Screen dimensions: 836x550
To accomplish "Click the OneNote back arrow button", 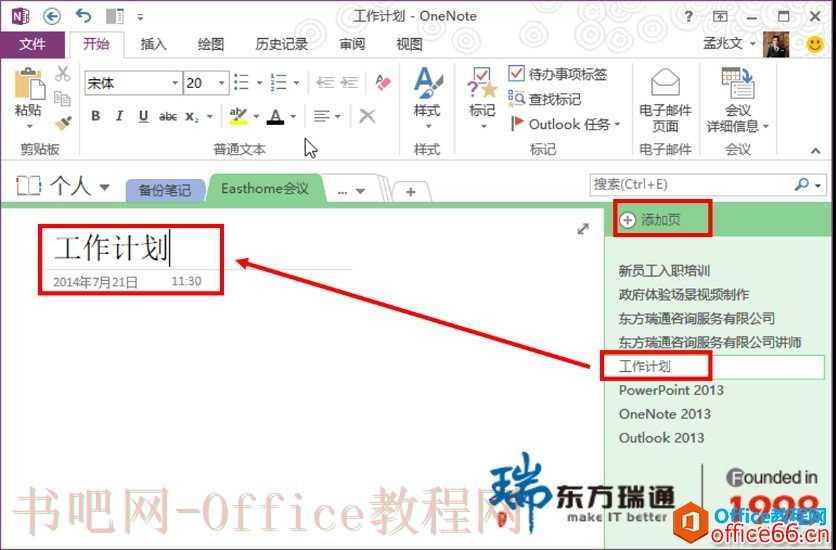I will [x=52, y=17].
